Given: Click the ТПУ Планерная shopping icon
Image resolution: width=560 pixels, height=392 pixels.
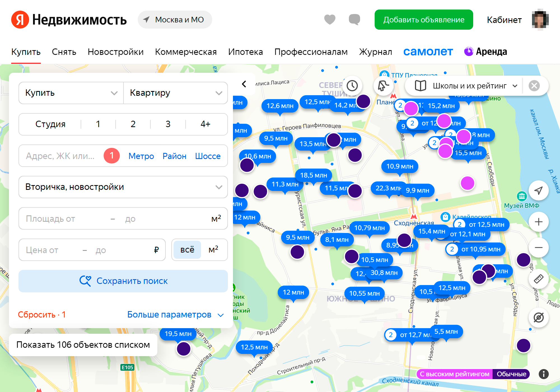Looking at the screenshot, I should pos(384,75).
